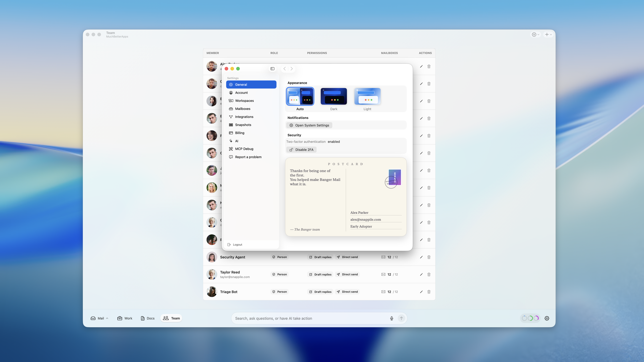Open AI settings section
The image size is (644, 362).
tap(251, 141)
